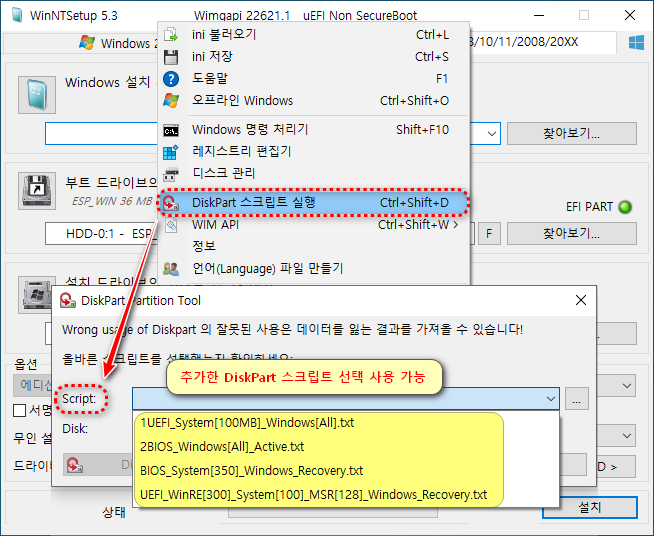
Task: Open the Script combo box dropdown arrow
Action: [551, 399]
